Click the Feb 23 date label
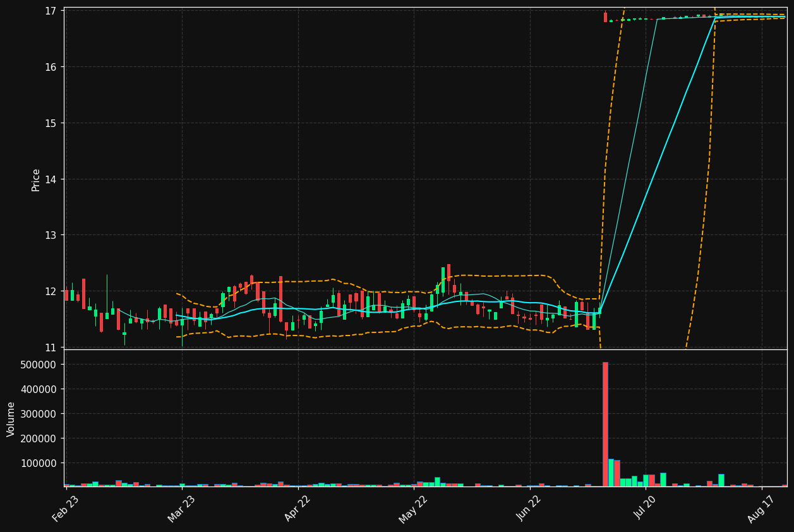 tap(66, 509)
